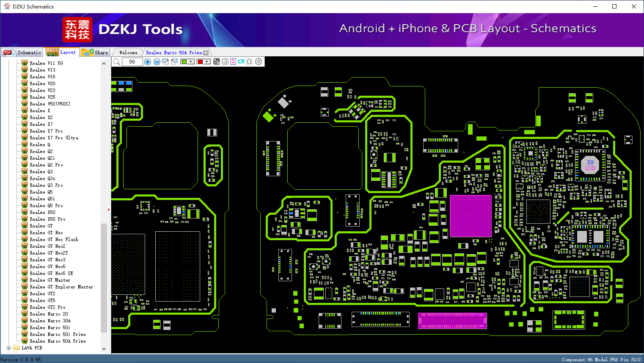
Task: Select the Realme Narzo 50A Prime document tab
Action: click(174, 53)
